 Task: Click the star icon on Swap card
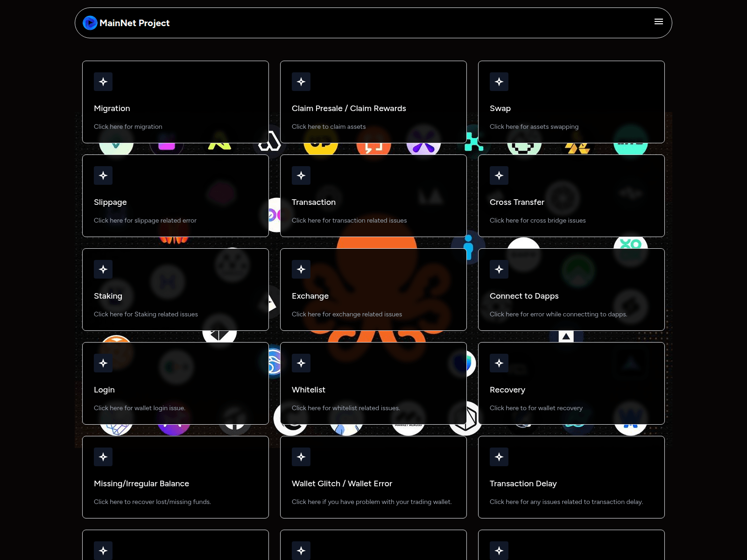(x=499, y=82)
